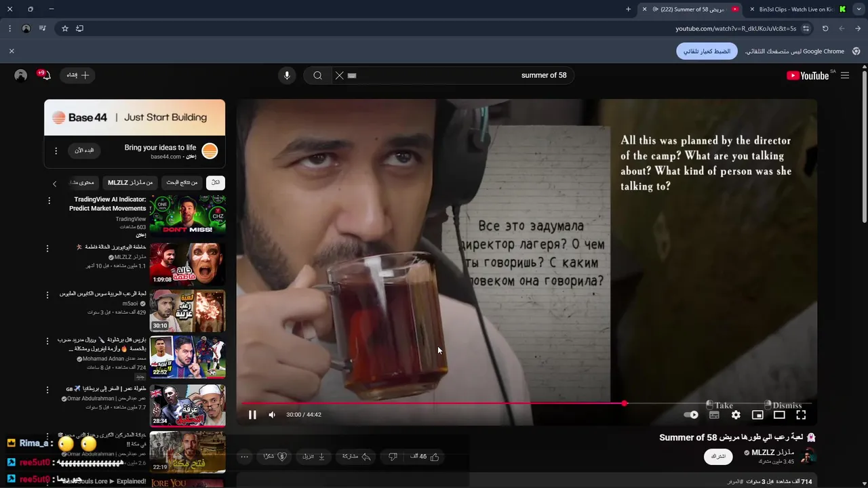This screenshot has width=868, height=488.
Task: Open more actions menu below video
Action: (245, 457)
